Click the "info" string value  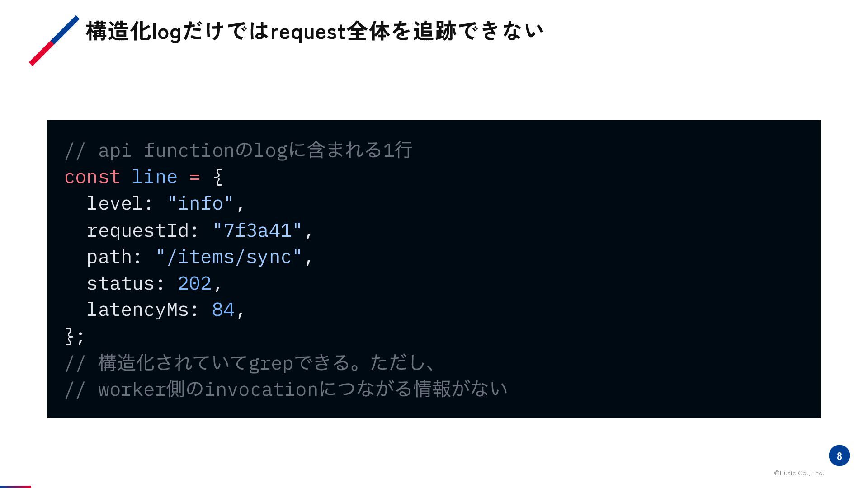pos(200,203)
